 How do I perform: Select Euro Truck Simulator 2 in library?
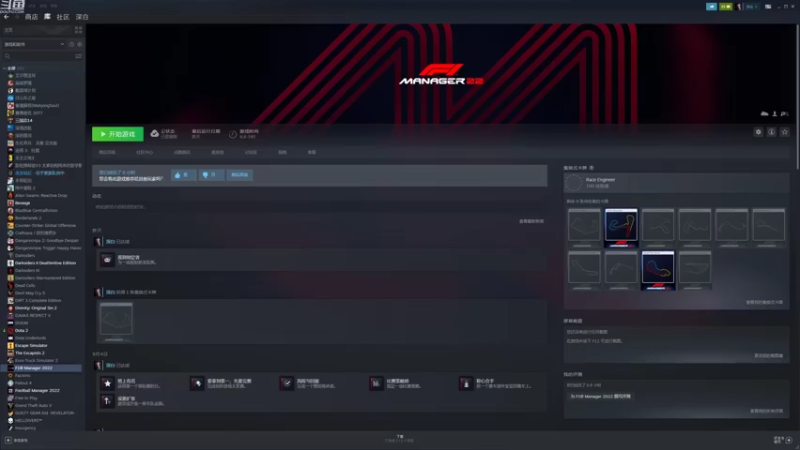pos(36,360)
